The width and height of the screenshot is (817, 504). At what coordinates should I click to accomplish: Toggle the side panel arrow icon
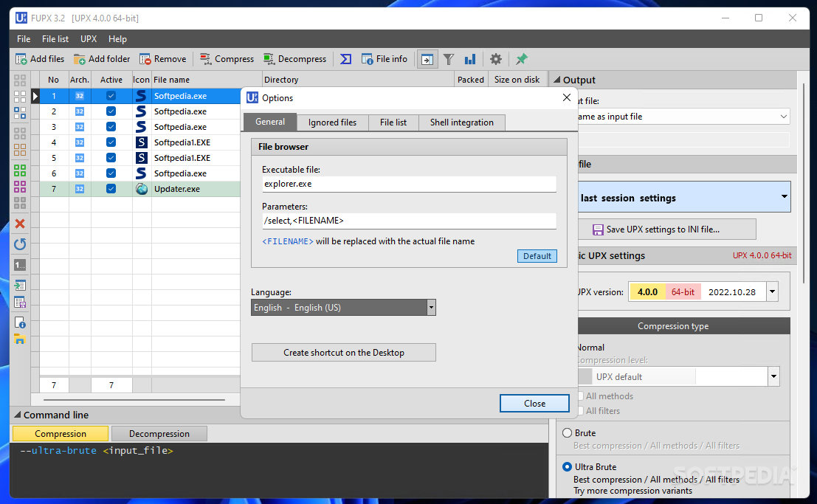click(427, 60)
